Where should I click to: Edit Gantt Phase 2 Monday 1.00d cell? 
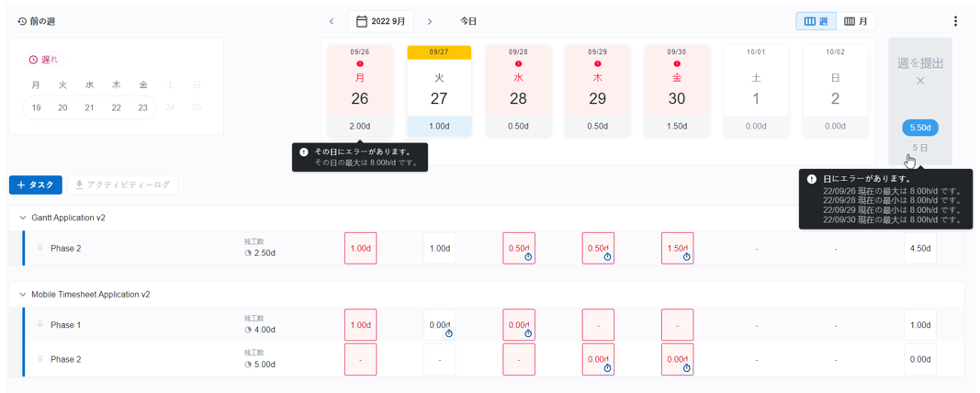point(360,248)
